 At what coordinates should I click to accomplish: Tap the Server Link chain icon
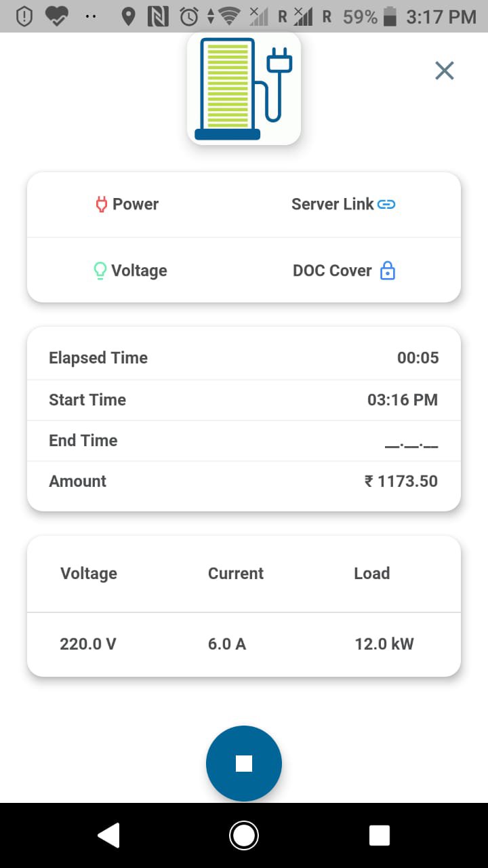coord(386,204)
